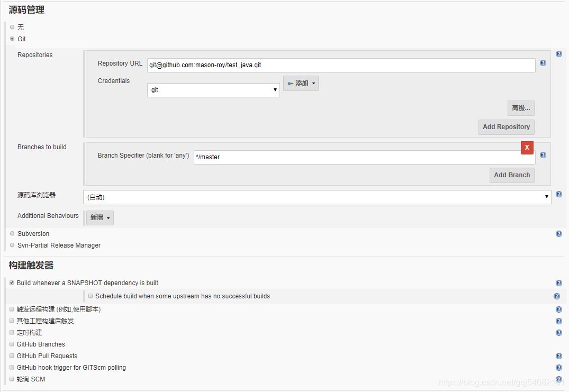Screen dimensions: 569x392
Task: Open help for GitHub hook trigger option
Action: point(559,368)
